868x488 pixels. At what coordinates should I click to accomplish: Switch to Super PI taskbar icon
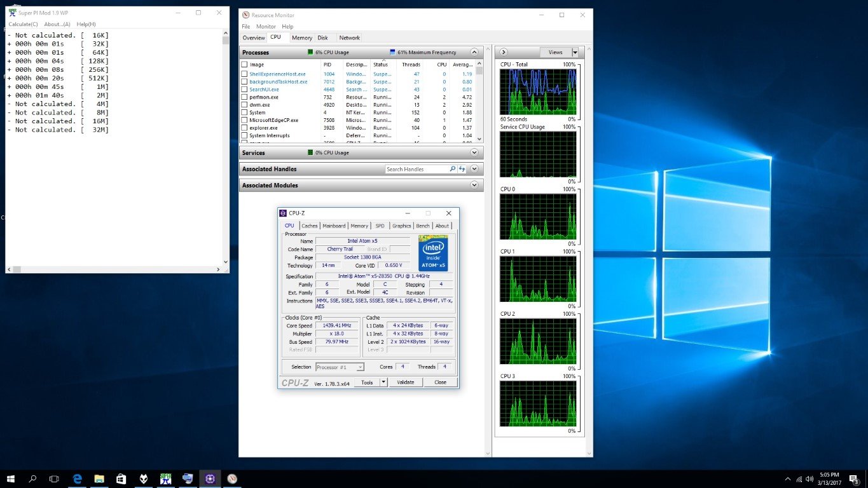165,478
